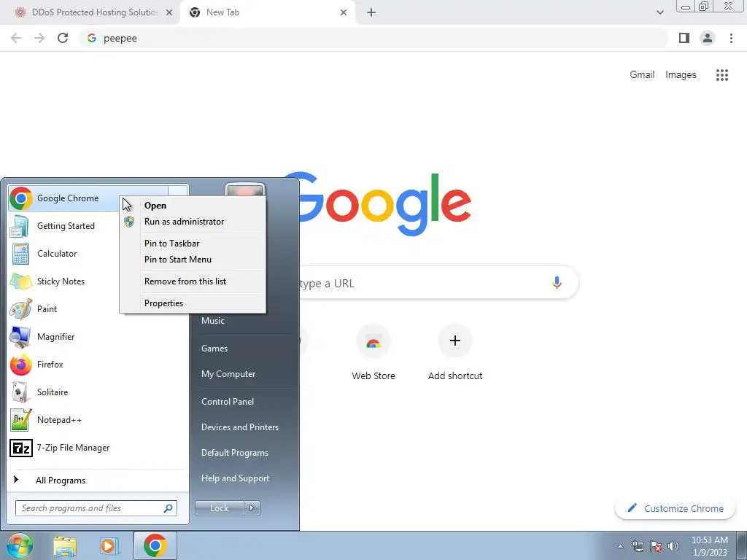
Task: Open a new tab with plus button
Action: pos(371,12)
